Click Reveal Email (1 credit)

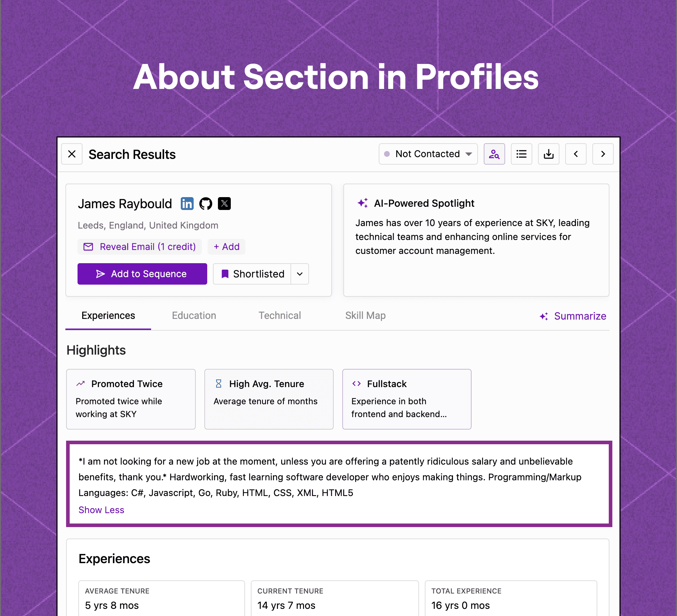click(x=140, y=247)
